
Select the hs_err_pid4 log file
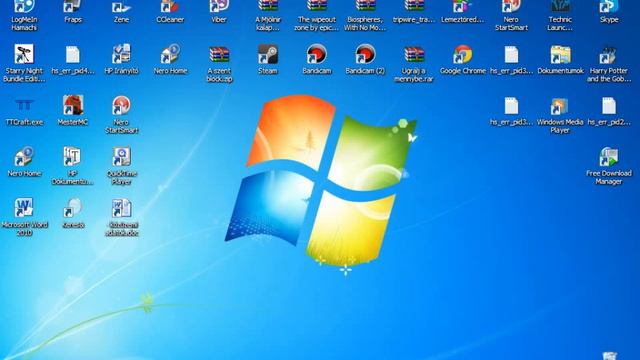(x=73, y=59)
